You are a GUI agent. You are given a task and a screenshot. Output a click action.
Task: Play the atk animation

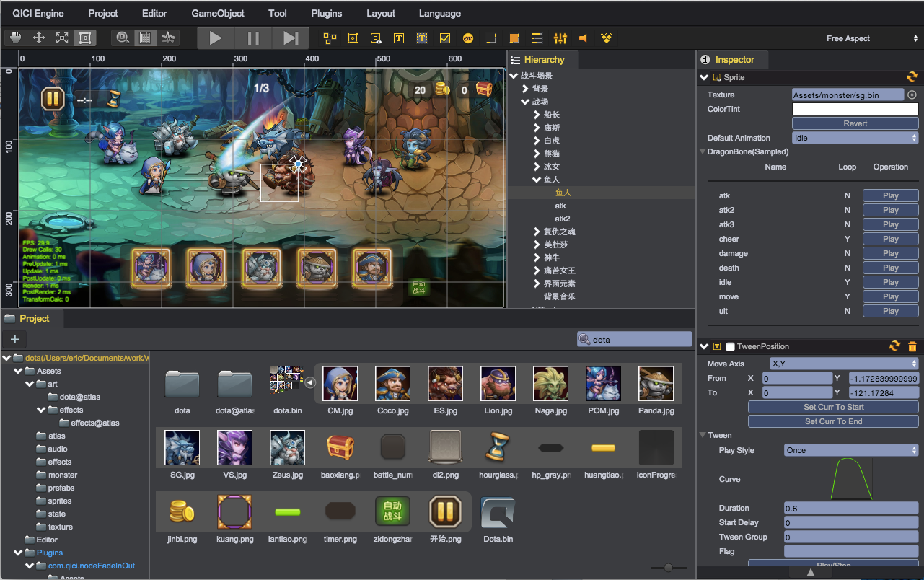[x=891, y=195]
